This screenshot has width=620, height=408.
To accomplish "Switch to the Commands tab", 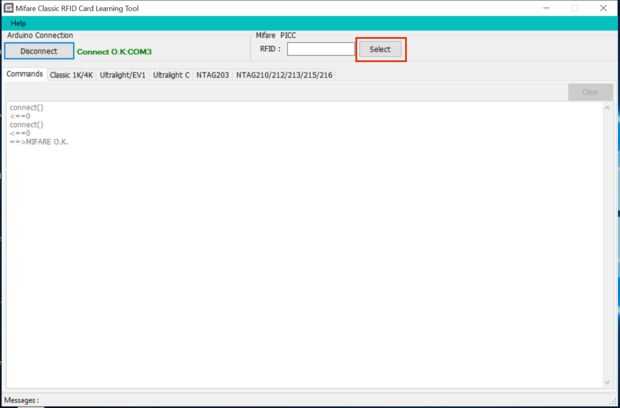I will coord(25,74).
